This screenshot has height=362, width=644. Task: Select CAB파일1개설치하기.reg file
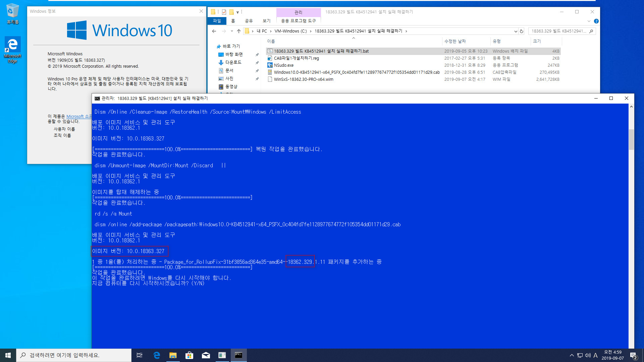(296, 58)
